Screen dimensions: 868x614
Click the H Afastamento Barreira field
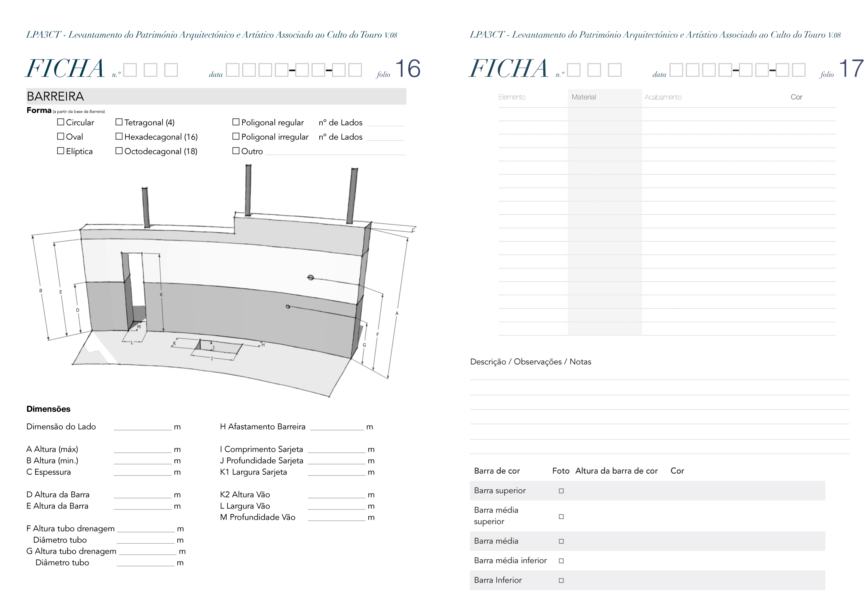pyautogui.click(x=337, y=427)
